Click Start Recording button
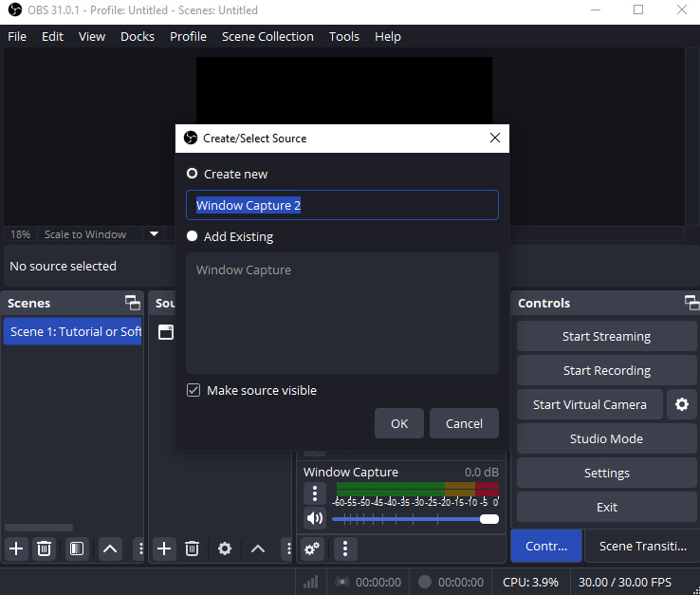The height and width of the screenshot is (595, 700). (x=606, y=370)
